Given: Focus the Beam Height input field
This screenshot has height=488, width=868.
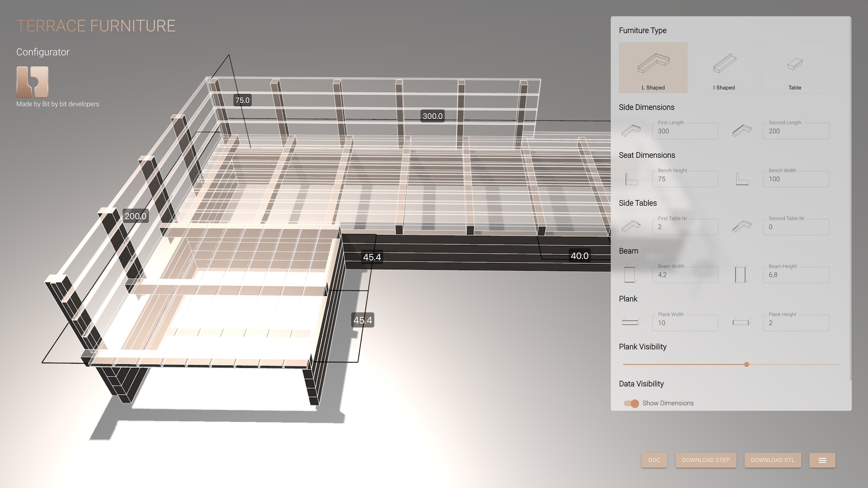Looking at the screenshot, I should [x=796, y=274].
